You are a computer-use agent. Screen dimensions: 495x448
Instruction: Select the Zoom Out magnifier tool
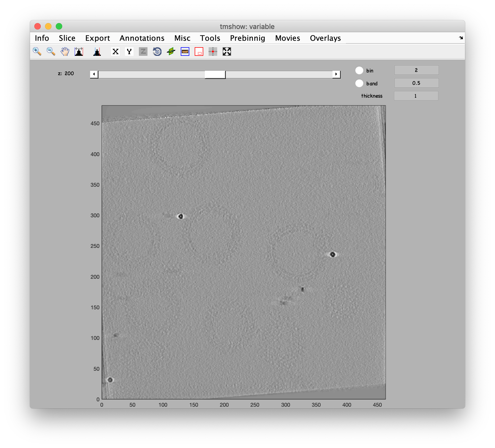(x=51, y=52)
